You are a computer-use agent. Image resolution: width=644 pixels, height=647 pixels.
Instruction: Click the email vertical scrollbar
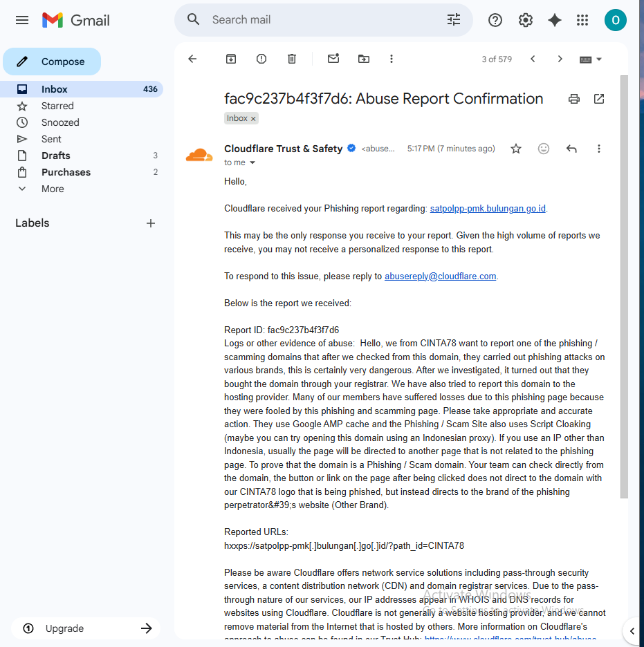(x=624, y=286)
